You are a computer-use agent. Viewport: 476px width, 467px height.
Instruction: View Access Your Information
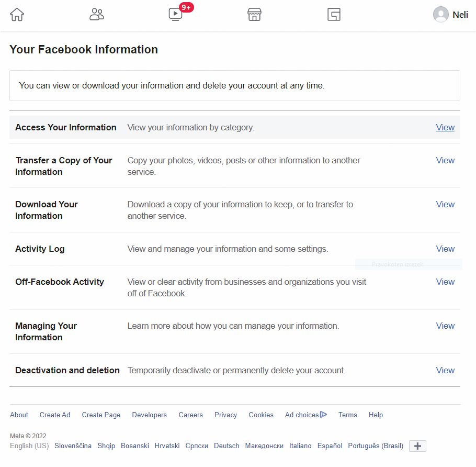point(445,127)
